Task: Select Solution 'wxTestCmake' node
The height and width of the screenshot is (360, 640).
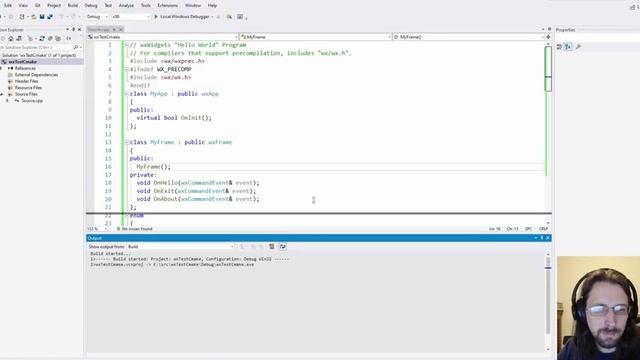Action: [39, 55]
